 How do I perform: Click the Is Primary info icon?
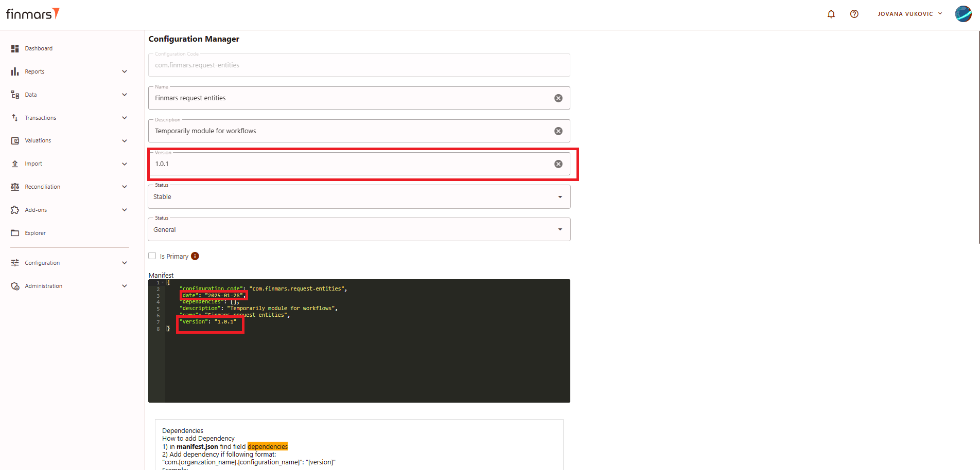click(x=195, y=256)
